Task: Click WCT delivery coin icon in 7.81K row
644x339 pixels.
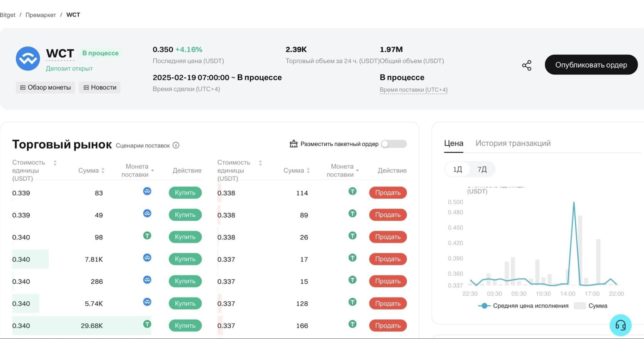Action: pyautogui.click(x=147, y=258)
